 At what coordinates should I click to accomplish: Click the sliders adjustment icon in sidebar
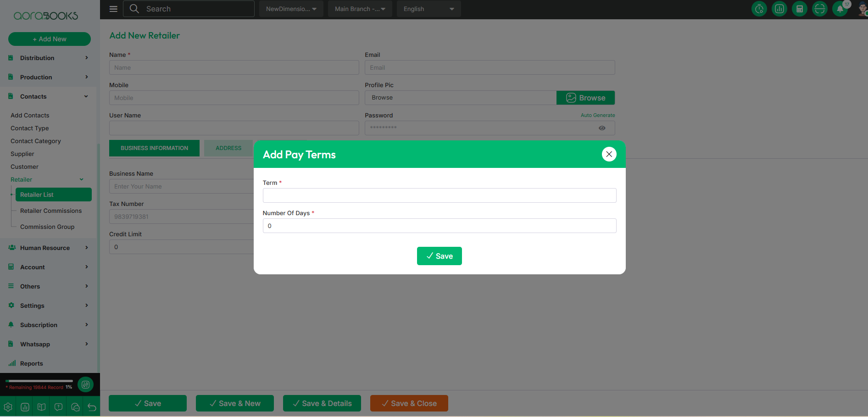pyautogui.click(x=85, y=384)
